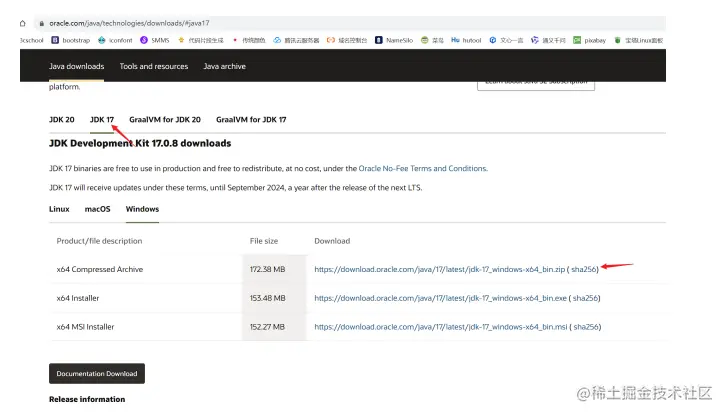Click the browser home icon
This screenshot has width=726, height=415.
pyautogui.click(x=22, y=23)
